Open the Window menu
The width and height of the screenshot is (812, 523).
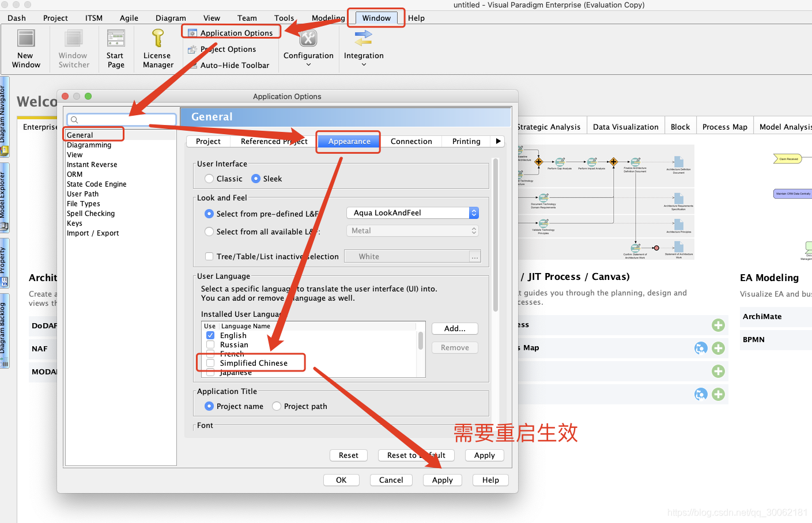[376, 18]
